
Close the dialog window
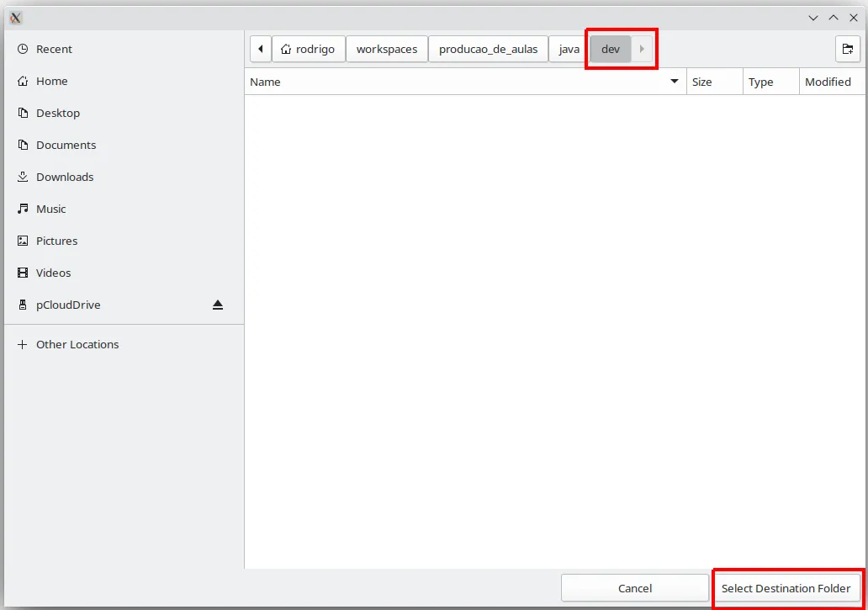click(x=854, y=18)
